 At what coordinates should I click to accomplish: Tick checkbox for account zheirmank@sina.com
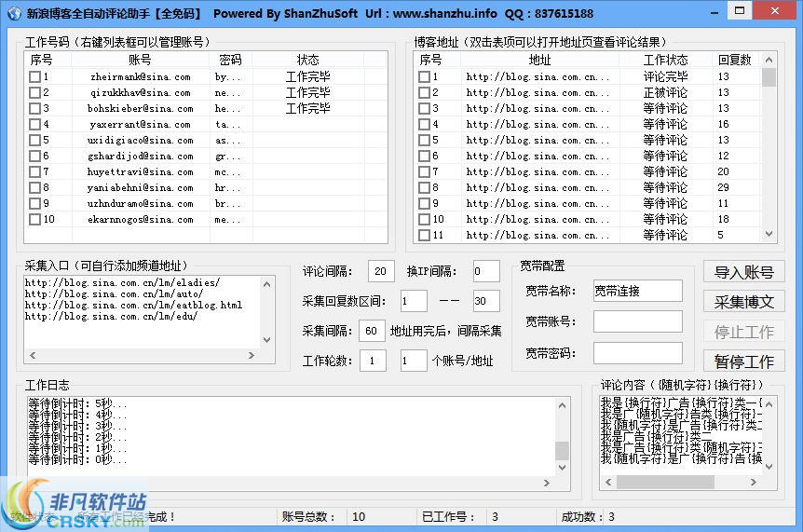(x=34, y=76)
